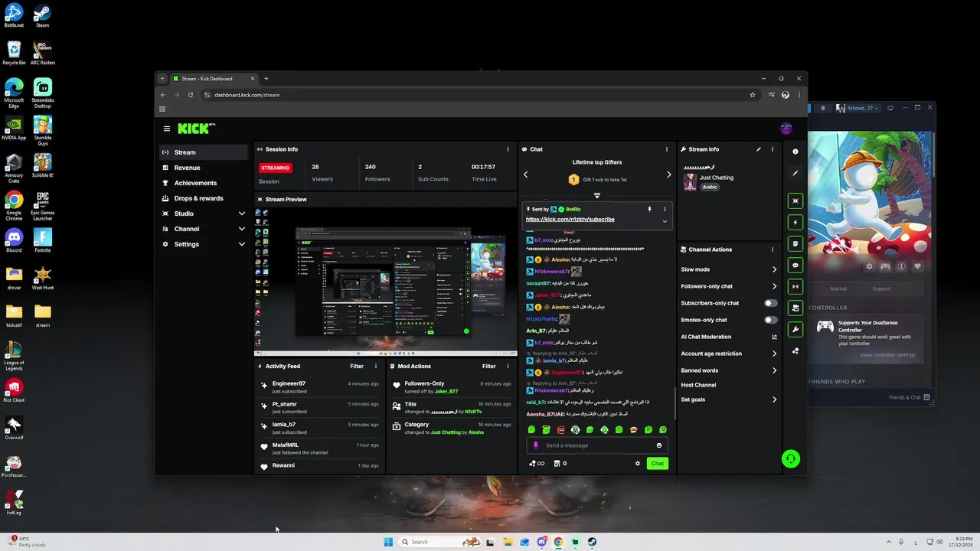Open Chat panel three-dot options

667,149
